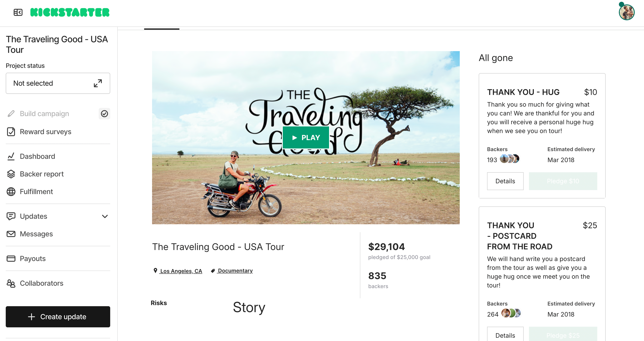Viewport: 644px width, 341px height.
Task: Expand the Updates section chevron
Action: point(105,216)
